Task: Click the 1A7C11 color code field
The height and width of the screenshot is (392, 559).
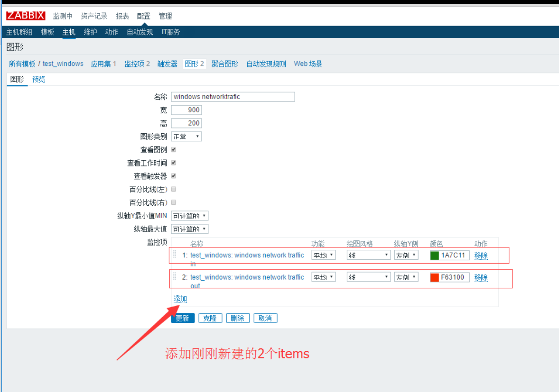Action: [x=454, y=255]
